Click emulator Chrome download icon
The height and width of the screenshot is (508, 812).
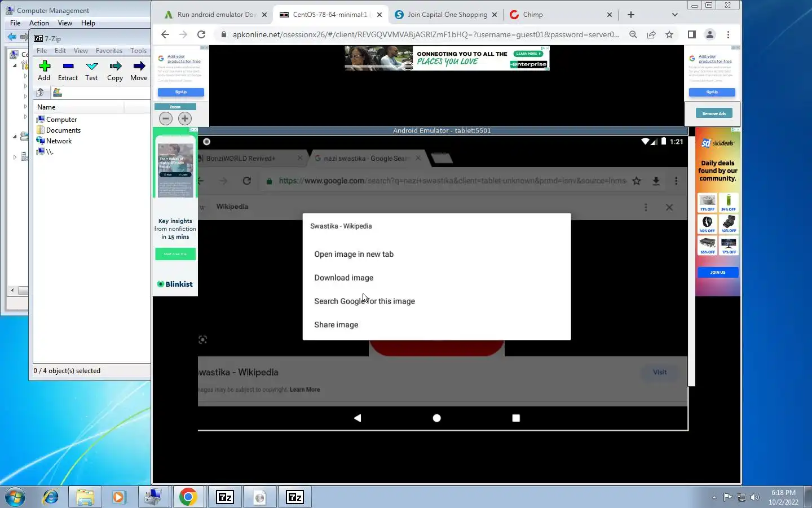(x=656, y=181)
